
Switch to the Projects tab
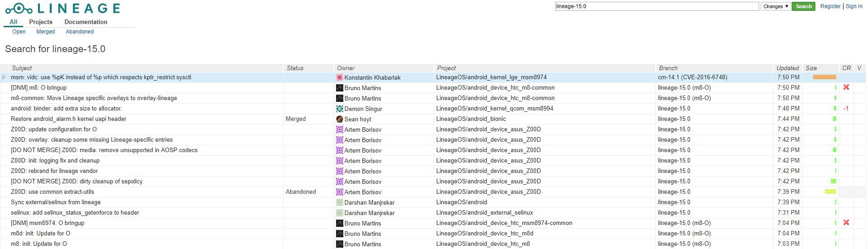pyautogui.click(x=41, y=22)
